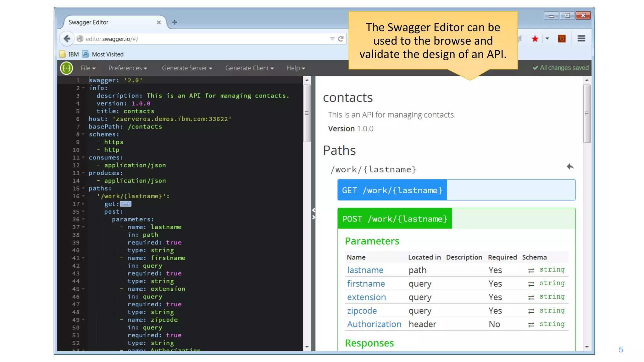Expand the folded get block at line 17
This screenshot has width=644, height=362.
83,204
